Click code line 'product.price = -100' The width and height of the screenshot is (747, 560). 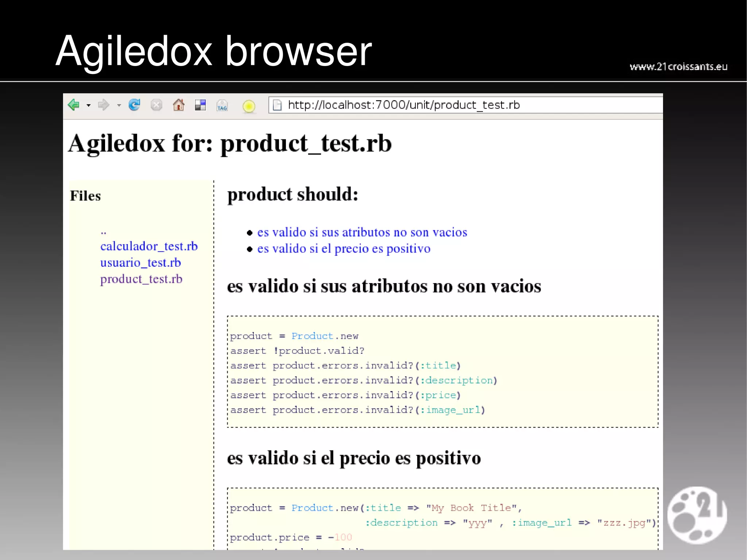click(291, 537)
